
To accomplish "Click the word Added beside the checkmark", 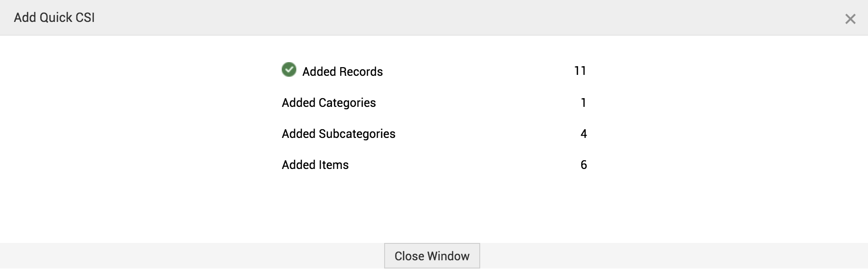I will click(x=319, y=72).
